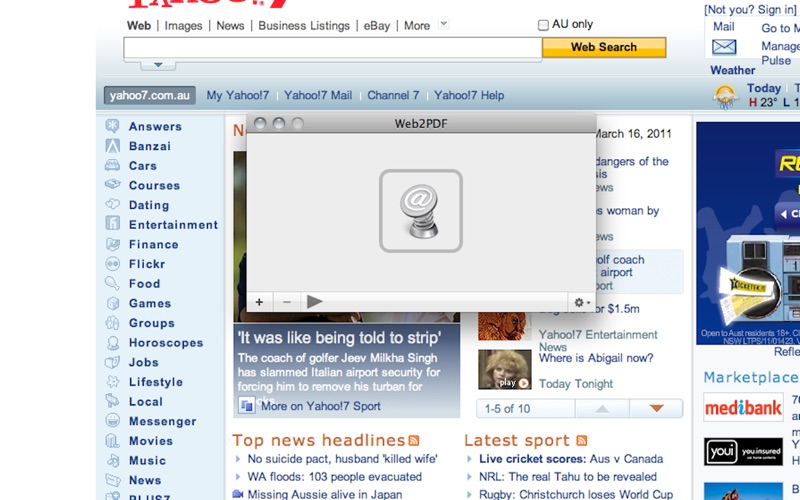Click the Horoscopes sidebar icon
800x500 pixels.
pos(112,342)
